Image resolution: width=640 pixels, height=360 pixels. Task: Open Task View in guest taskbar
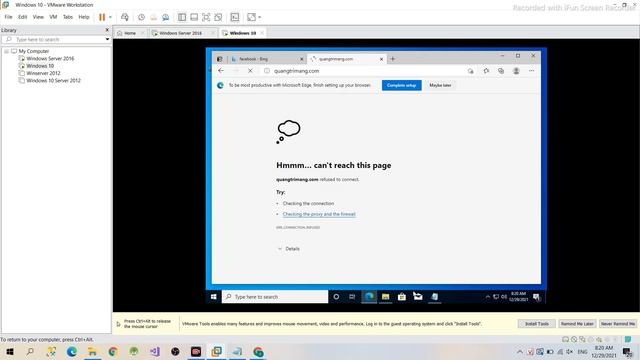point(352,297)
